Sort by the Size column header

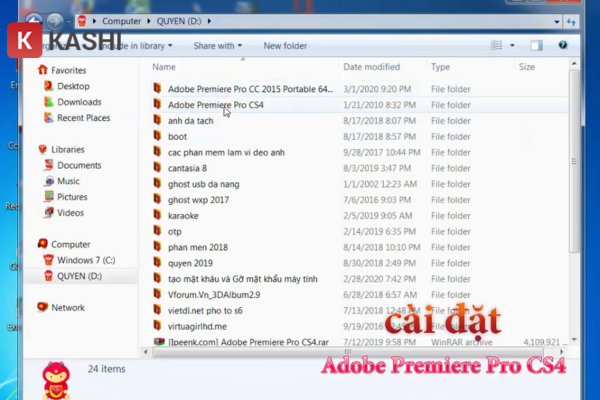click(527, 67)
